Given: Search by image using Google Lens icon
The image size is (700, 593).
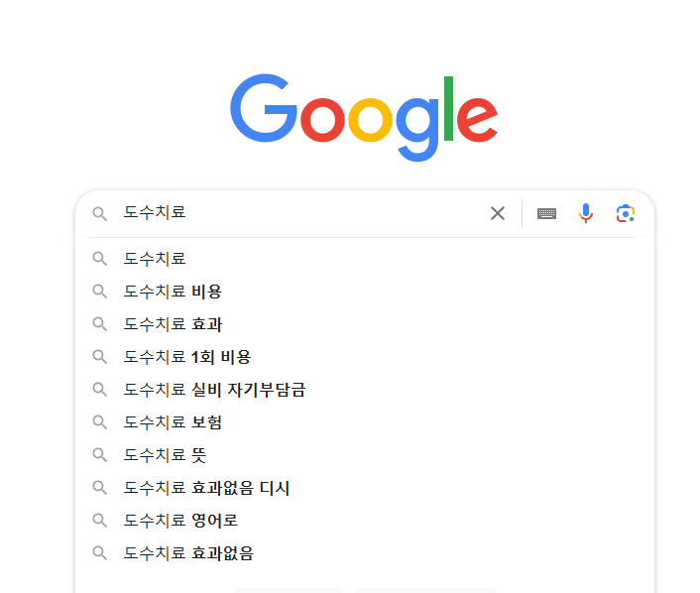Looking at the screenshot, I should 625,213.
